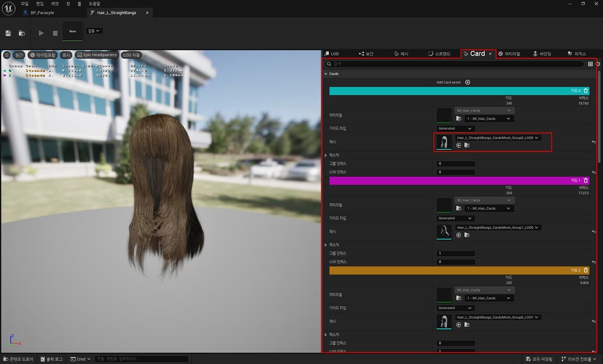Viewport: 603px width, 364px height.
Task: Click the 표시 show flags button
Action: click(66, 55)
